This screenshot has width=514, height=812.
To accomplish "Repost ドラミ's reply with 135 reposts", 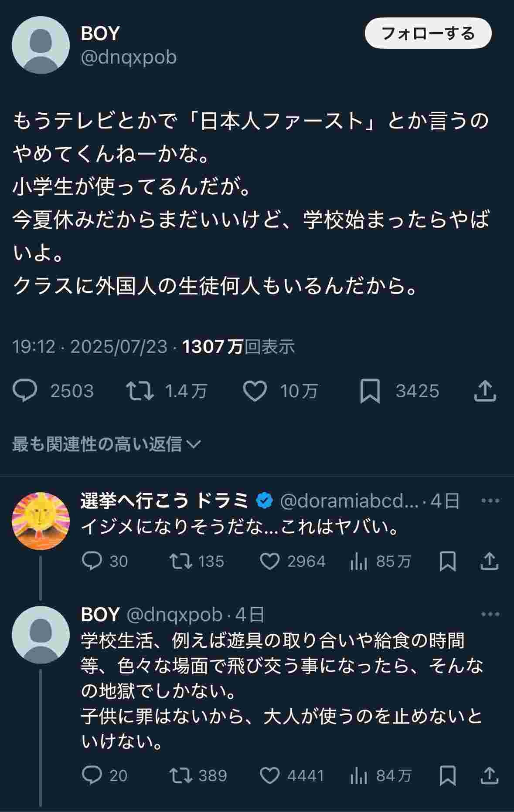I will pos(180,561).
